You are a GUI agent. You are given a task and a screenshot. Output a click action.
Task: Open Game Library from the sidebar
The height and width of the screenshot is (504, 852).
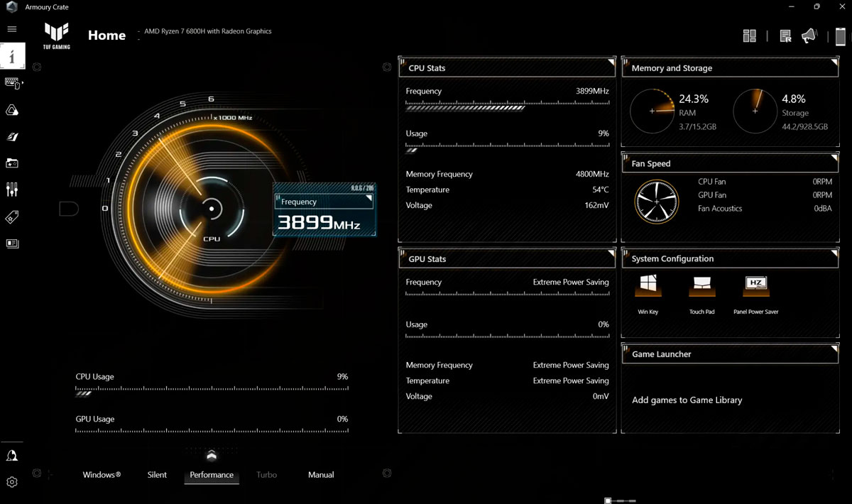[x=12, y=163]
